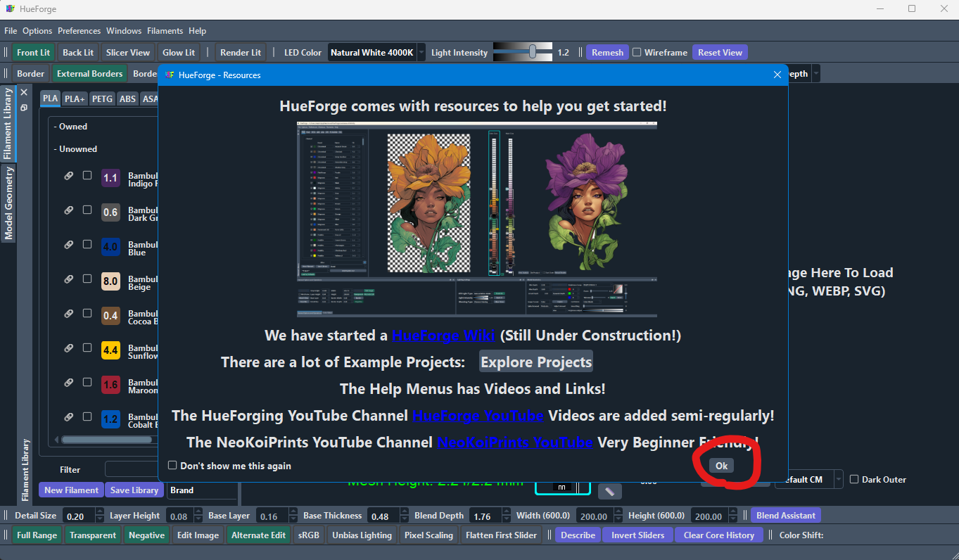Click link icon beside Bambu Maroon filament
Viewport: 959px width, 560px height.
(x=69, y=383)
